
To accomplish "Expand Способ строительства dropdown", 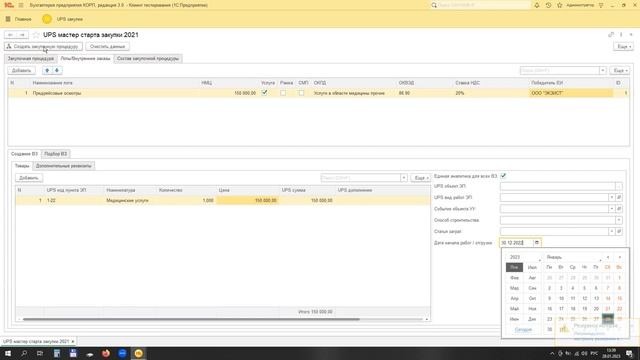I will click(x=619, y=220).
